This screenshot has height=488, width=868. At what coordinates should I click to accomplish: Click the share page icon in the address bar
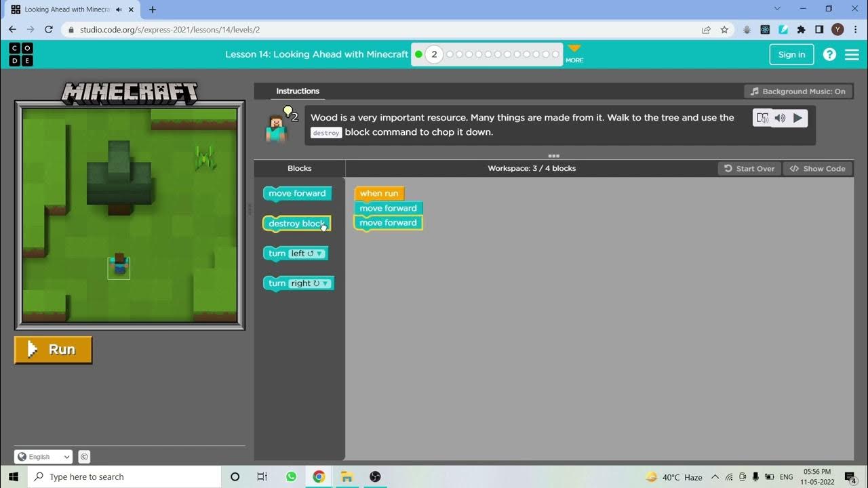(706, 30)
